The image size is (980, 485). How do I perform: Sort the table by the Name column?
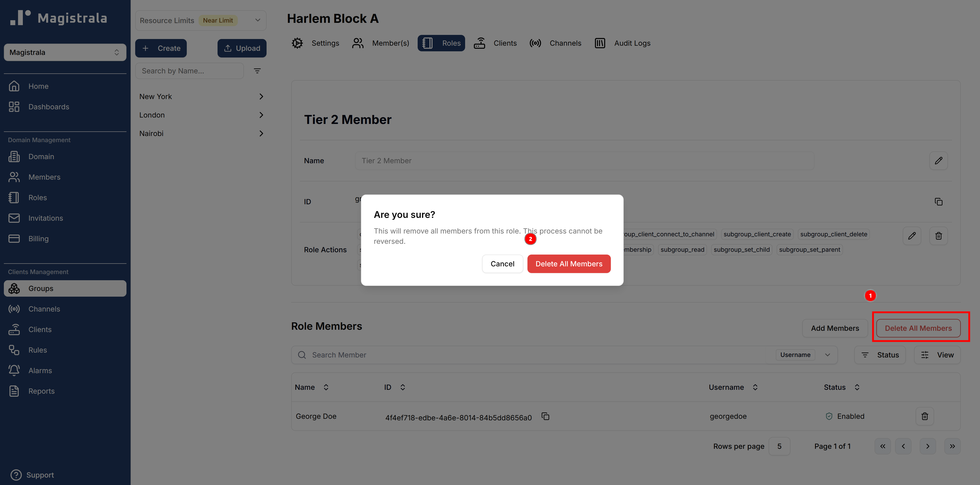point(326,387)
